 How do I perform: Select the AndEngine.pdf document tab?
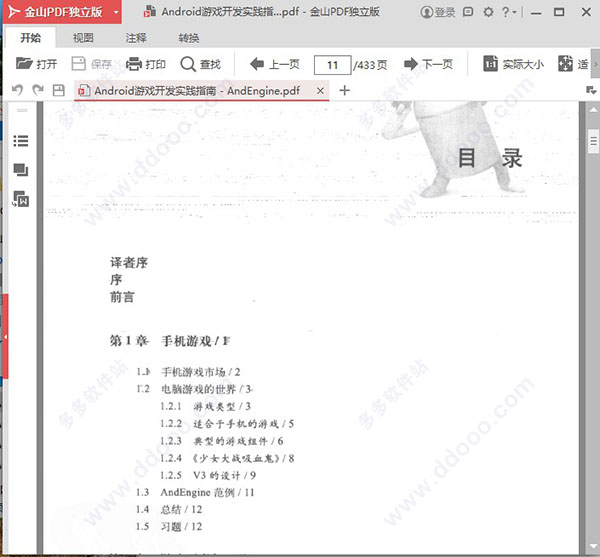(x=202, y=91)
